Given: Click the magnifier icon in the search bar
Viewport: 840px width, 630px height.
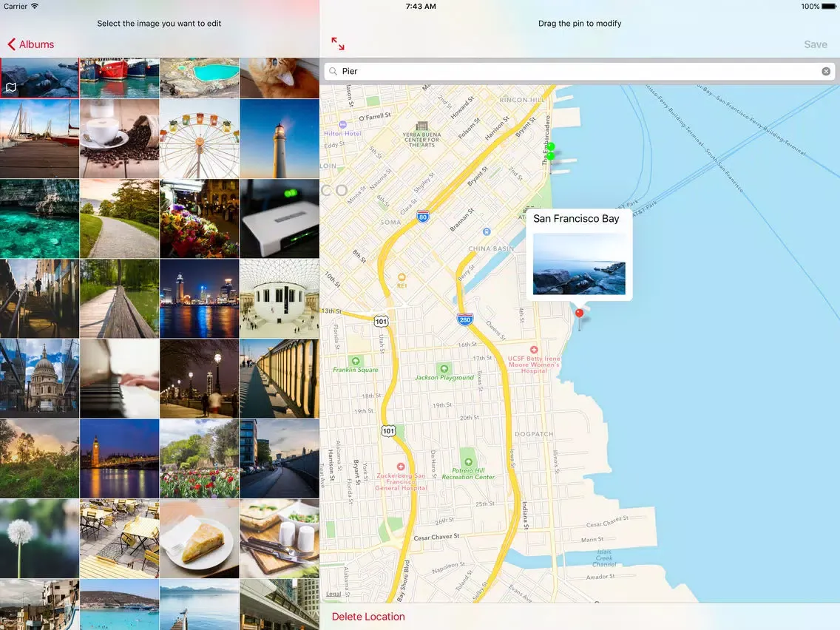Looking at the screenshot, I should click(x=333, y=71).
